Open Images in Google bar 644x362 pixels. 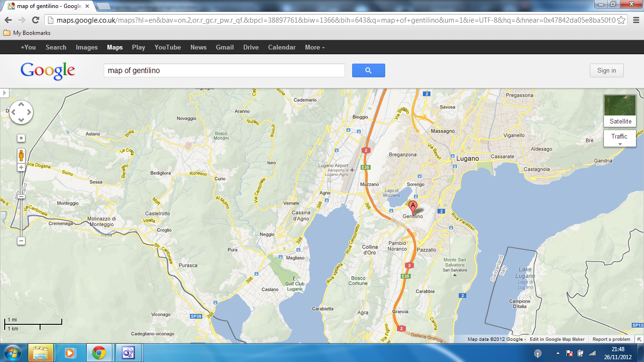(87, 47)
